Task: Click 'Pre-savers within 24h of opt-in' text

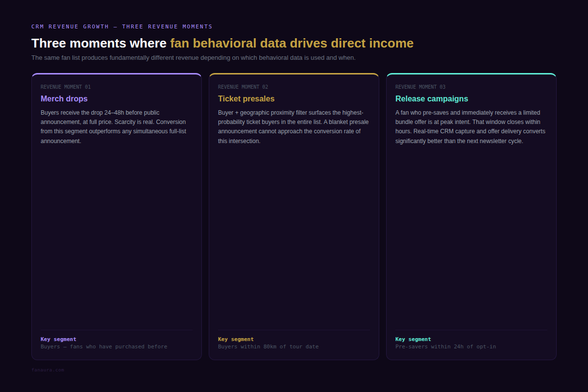Action: pyautogui.click(x=445, y=346)
